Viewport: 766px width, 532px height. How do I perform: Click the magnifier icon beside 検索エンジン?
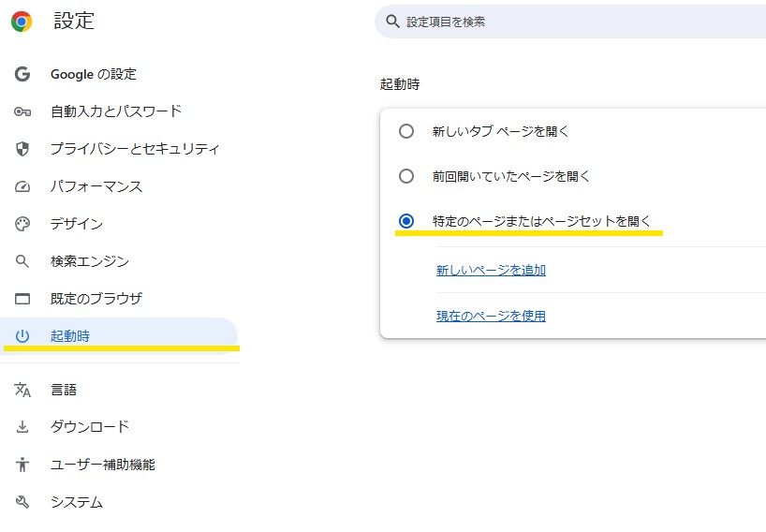click(22, 261)
